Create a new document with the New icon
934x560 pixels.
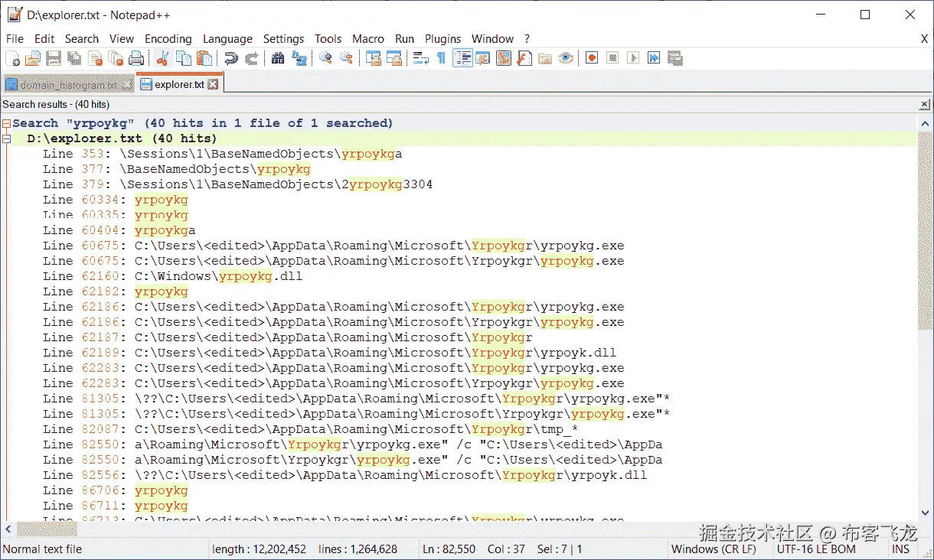click(x=12, y=58)
